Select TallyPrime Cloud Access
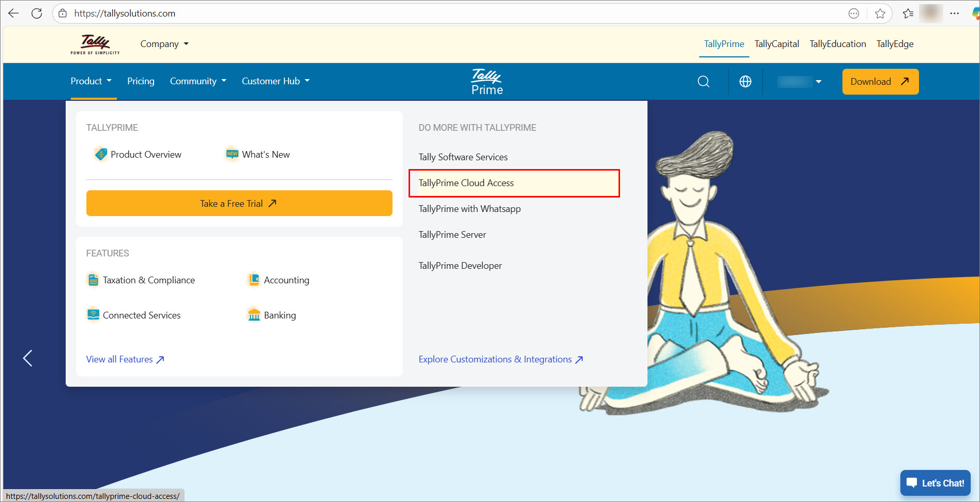The image size is (980, 502). pos(466,183)
